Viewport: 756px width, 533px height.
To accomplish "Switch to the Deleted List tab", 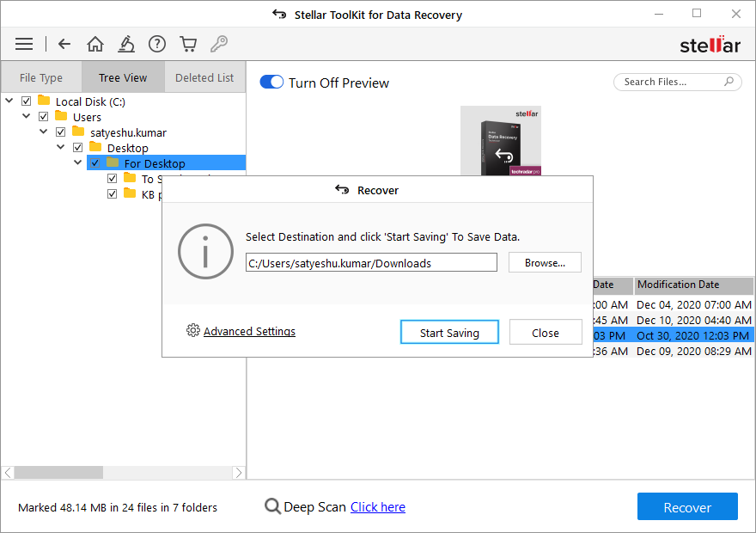I will [204, 77].
